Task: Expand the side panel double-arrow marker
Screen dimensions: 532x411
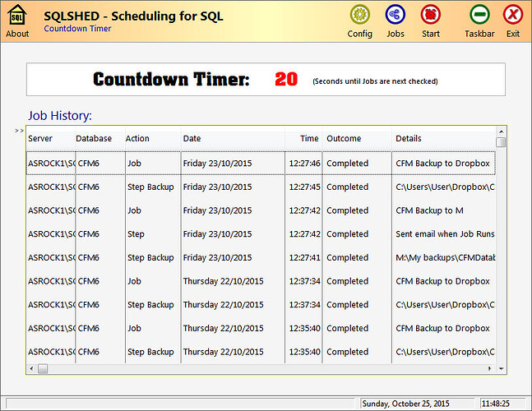Action: 19,131
